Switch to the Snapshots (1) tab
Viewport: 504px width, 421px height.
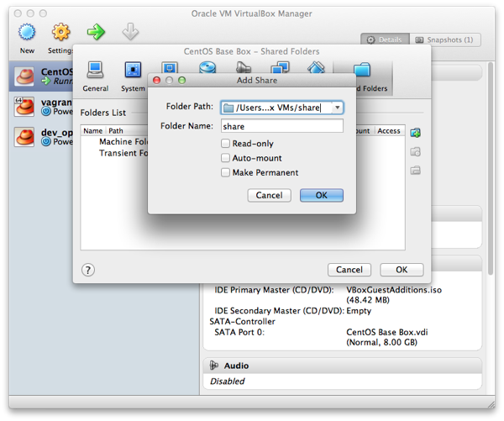click(x=444, y=39)
